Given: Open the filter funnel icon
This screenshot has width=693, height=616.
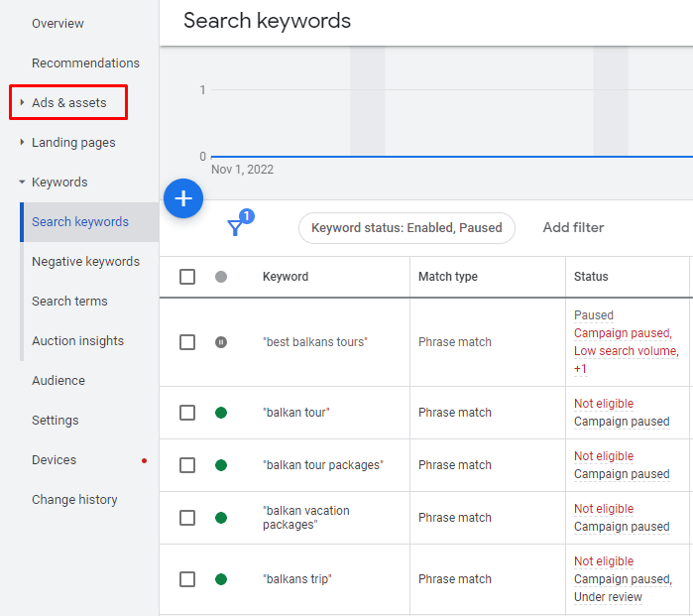Looking at the screenshot, I should pyautogui.click(x=235, y=228).
